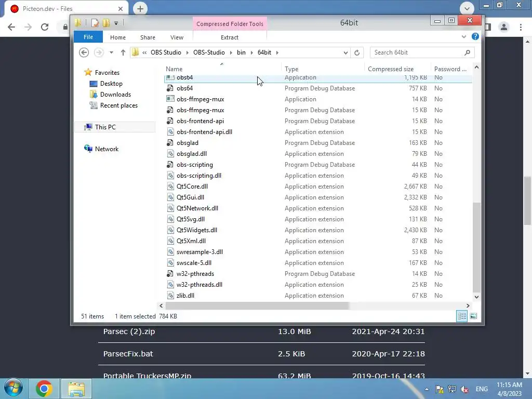Screen dimensions: 532x399
Task: Click the Properties quick access toolbar icon
Action: coord(95,23)
